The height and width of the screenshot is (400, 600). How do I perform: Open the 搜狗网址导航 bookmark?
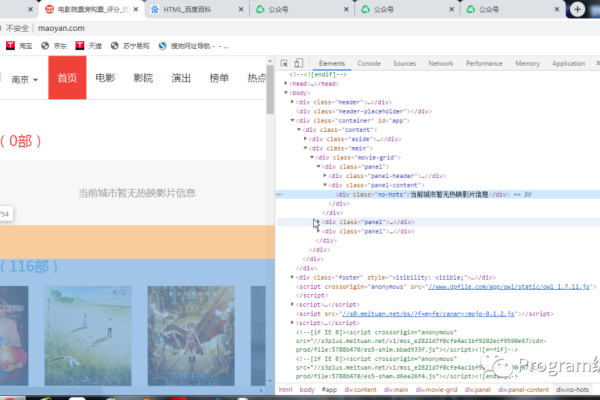click(194, 46)
